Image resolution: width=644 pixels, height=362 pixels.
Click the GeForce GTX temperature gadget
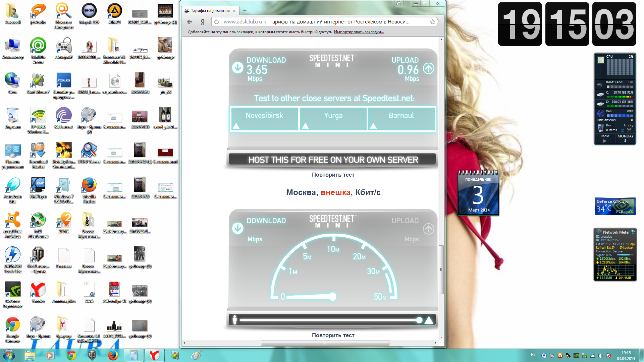pyautogui.click(x=615, y=206)
